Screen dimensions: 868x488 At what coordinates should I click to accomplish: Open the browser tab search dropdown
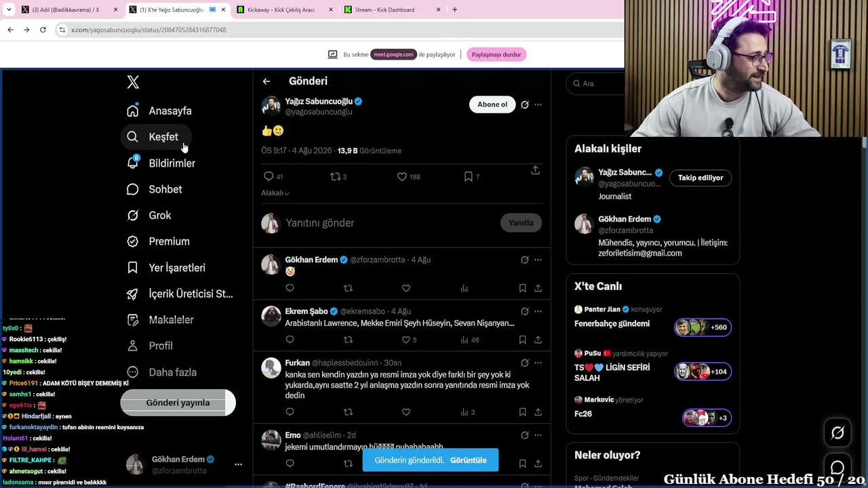9,9
